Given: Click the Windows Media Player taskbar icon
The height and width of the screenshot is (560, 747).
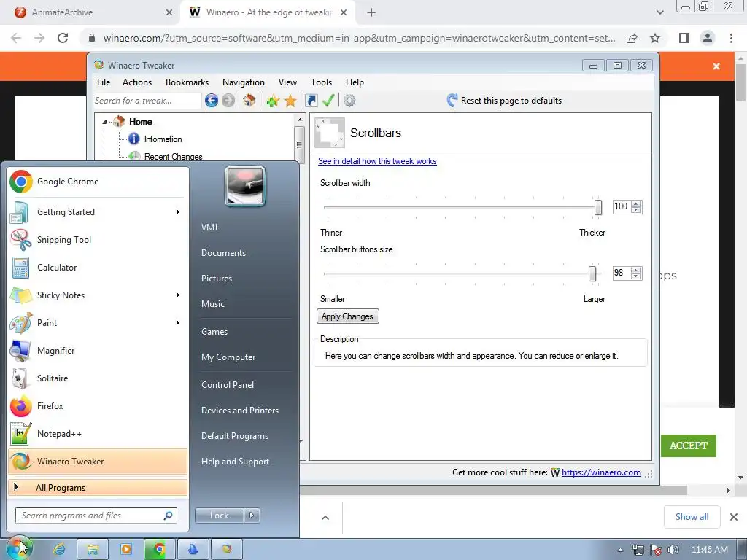Looking at the screenshot, I should (x=126, y=549).
